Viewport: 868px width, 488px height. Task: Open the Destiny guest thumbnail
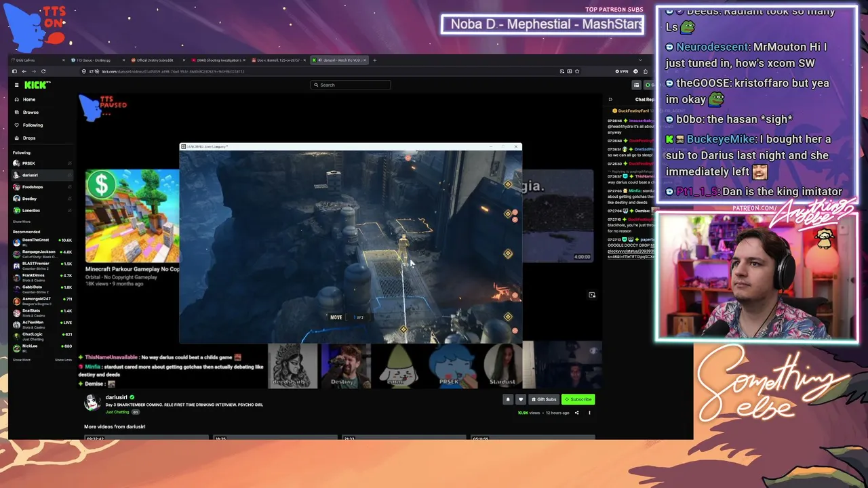[x=344, y=366]
